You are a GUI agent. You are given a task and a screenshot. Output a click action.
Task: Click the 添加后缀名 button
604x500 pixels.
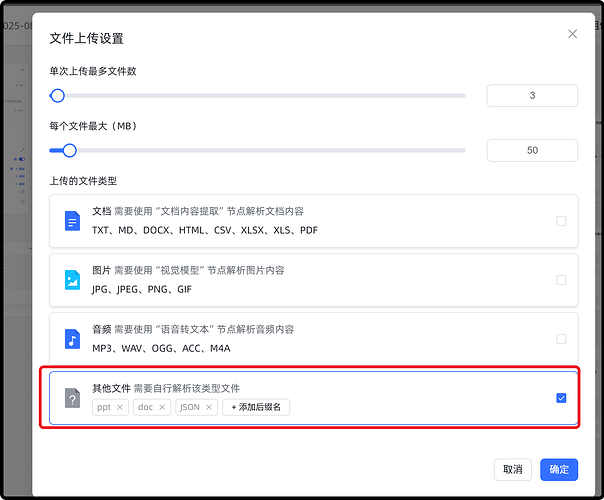tap(256, 407)
